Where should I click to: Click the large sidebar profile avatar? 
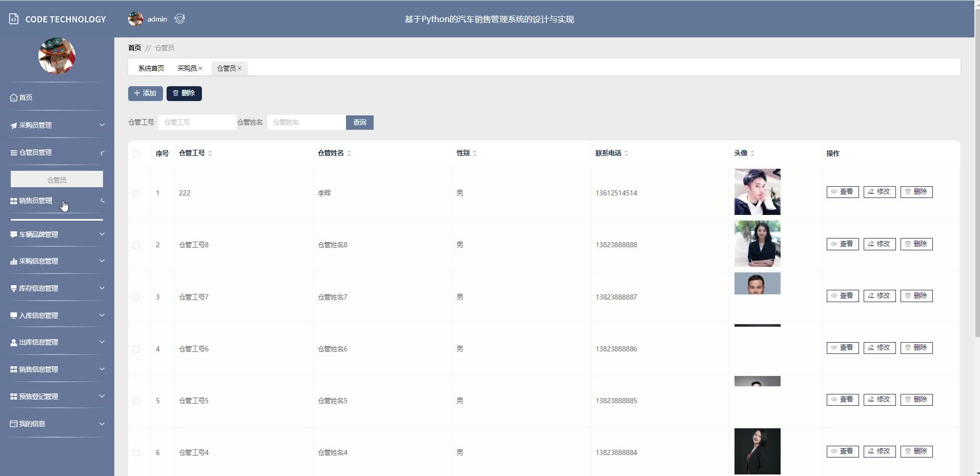[57, 56]
